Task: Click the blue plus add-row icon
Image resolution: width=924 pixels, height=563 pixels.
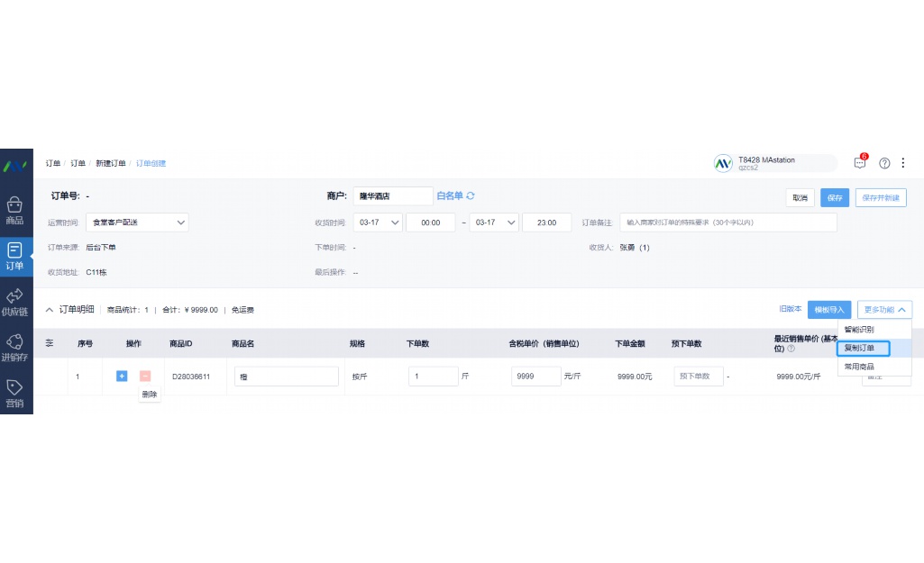Action: point(122,376)
